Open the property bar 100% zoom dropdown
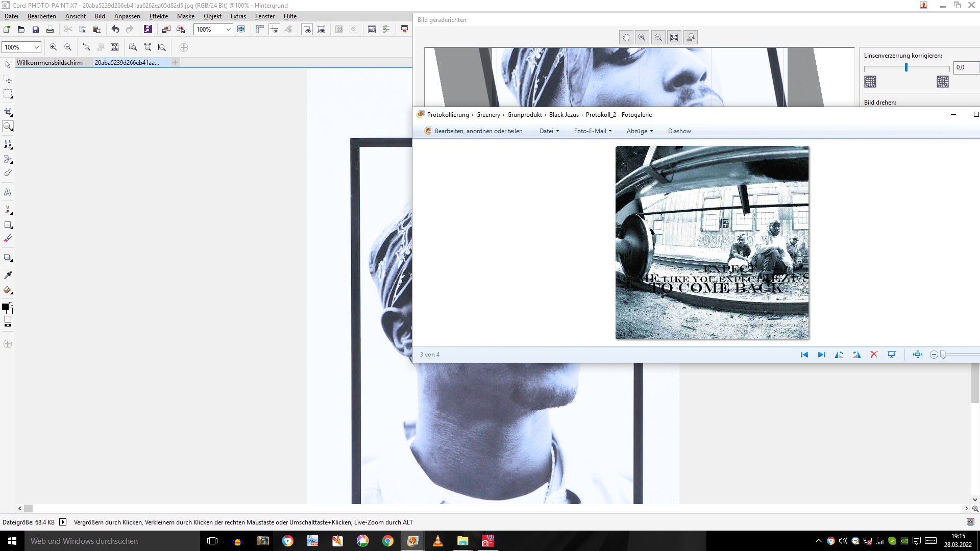The image size is (980, 551). tap(37, 47)
